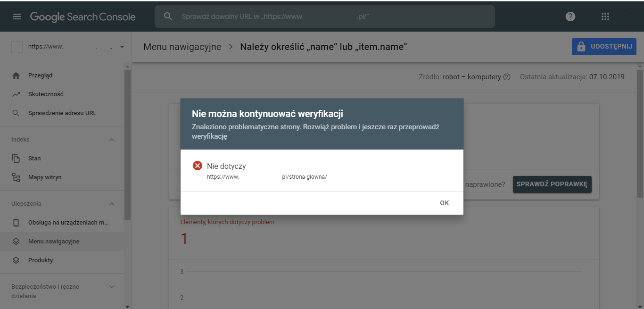Screen dimensions: 644x309
Task: Click the strona-glowna URL in dialog
Action: coord(267,177)
